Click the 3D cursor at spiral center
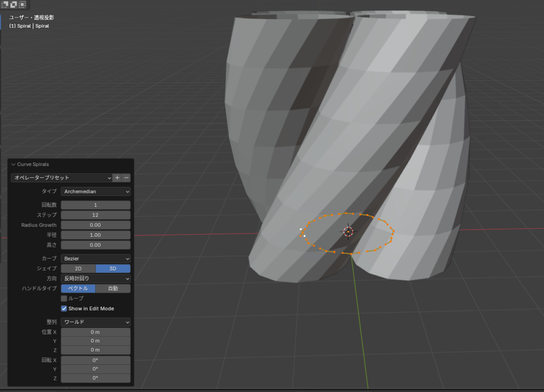The width and height of the screenshot is (544, 392). point(348,231)
